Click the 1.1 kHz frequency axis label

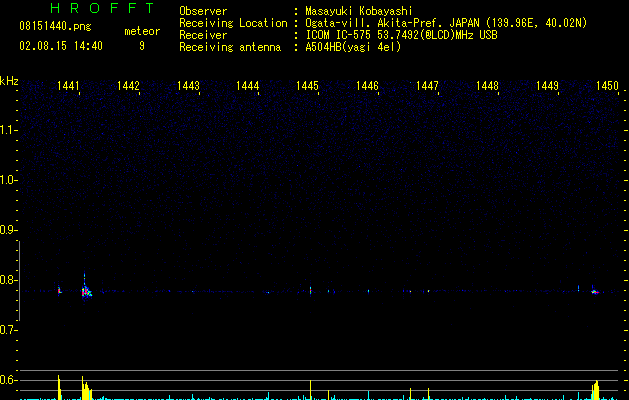point(8,130)
